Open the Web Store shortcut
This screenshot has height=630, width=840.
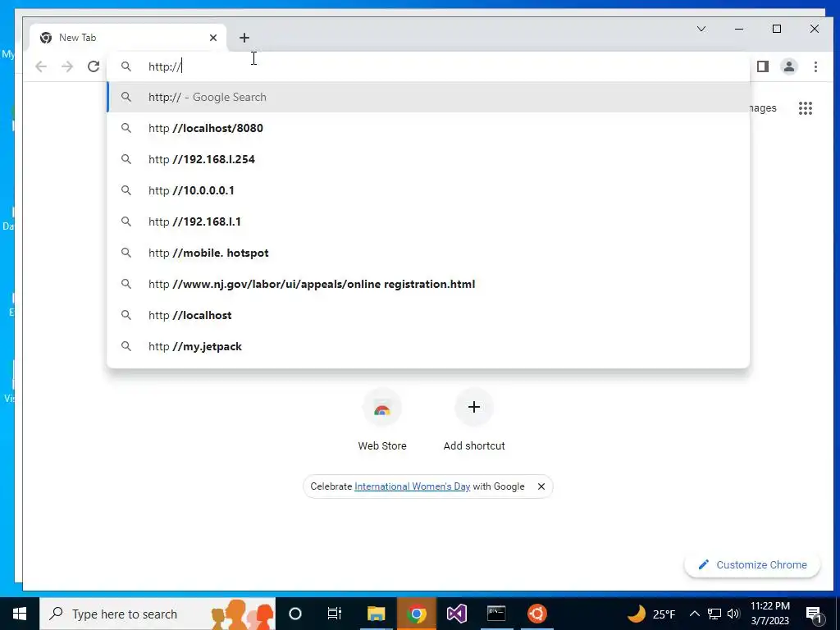click(382, 421)
